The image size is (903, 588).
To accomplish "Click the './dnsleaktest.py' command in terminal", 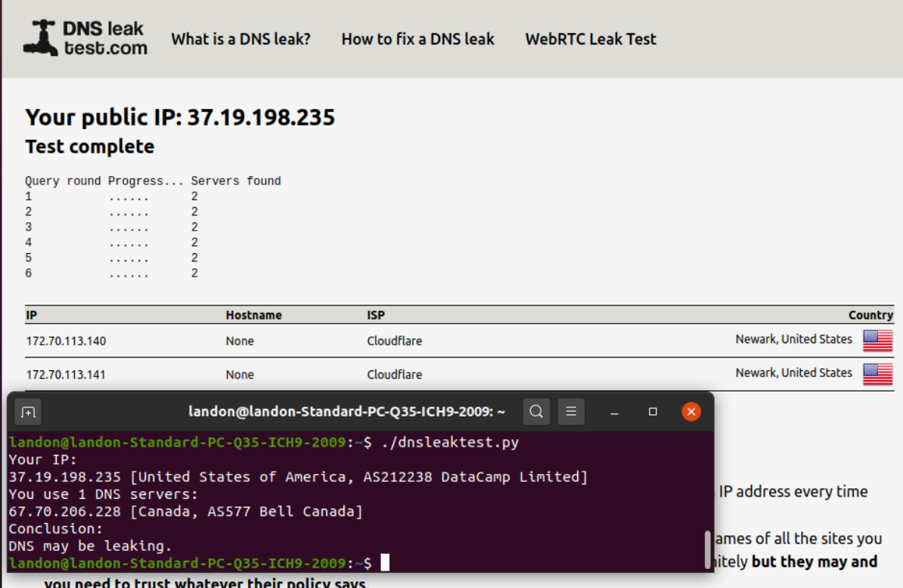I will (x=450, y=442).
